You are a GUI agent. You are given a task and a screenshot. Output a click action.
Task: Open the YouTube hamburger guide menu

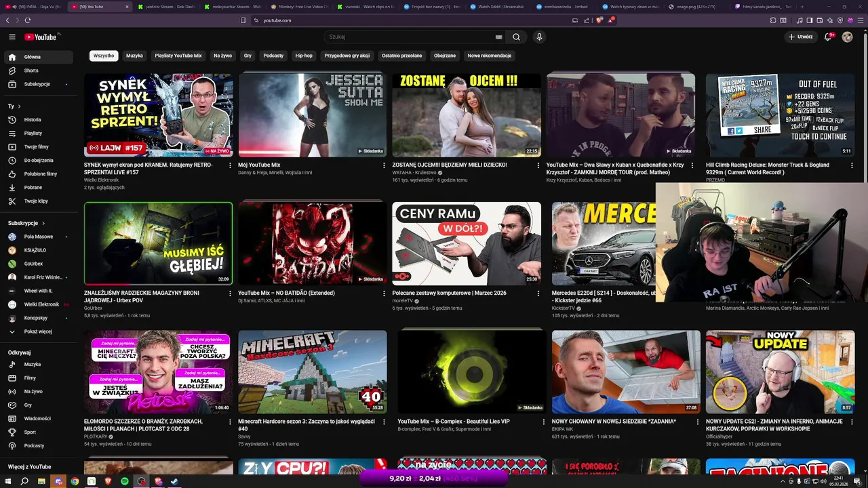(x=12, y=37)
